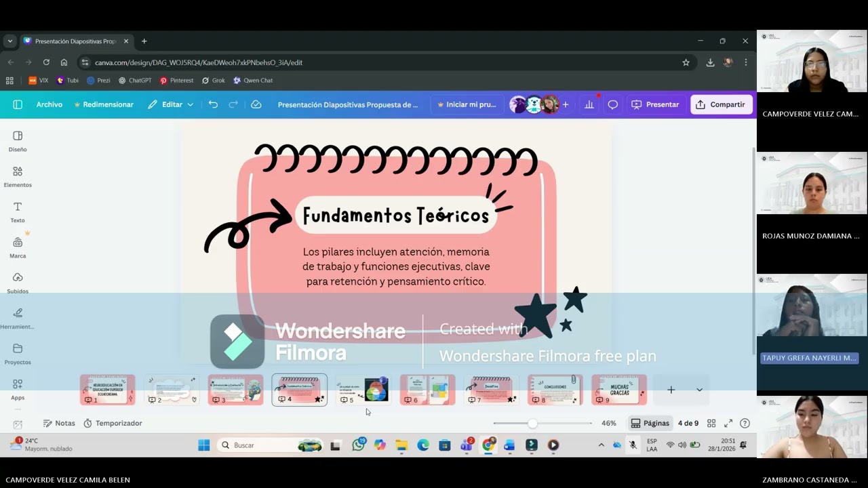Open a new Chrome tab
868x488 pixels.
tap(144, 41)
